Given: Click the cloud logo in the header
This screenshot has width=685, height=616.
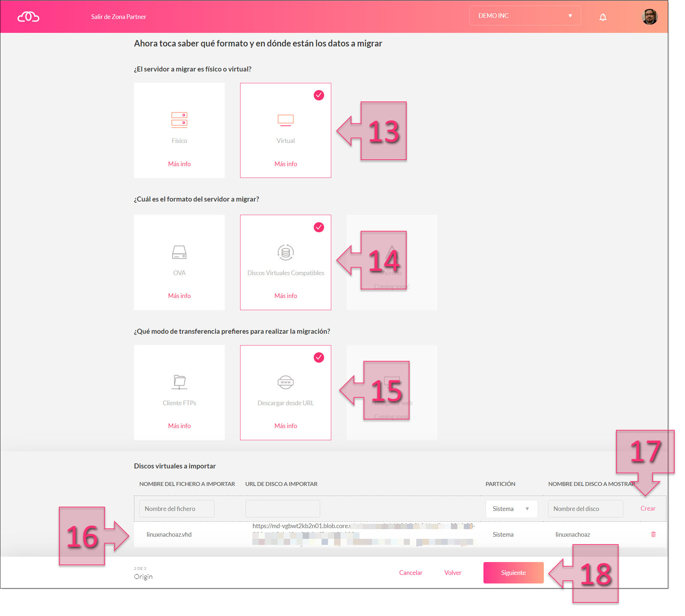Looking at the screenshot, I should pos(28,16).
